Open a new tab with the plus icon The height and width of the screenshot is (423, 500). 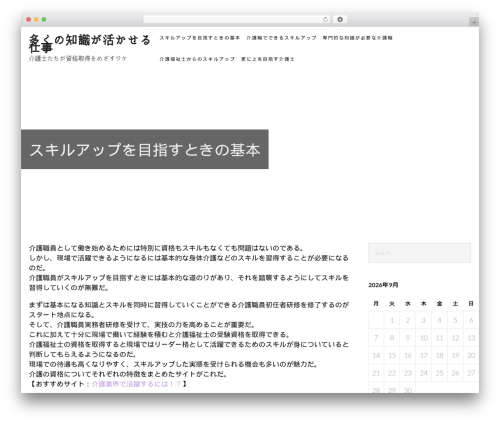(x=474, y=22)
